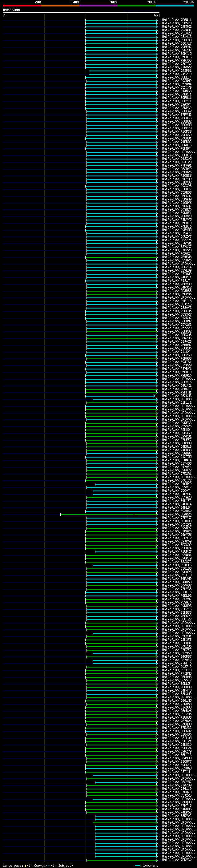The width and height of the screenshot is (197, 868).
Task: Select hit label UniRef100_B8LLJ4
Action: click(177, 78)
